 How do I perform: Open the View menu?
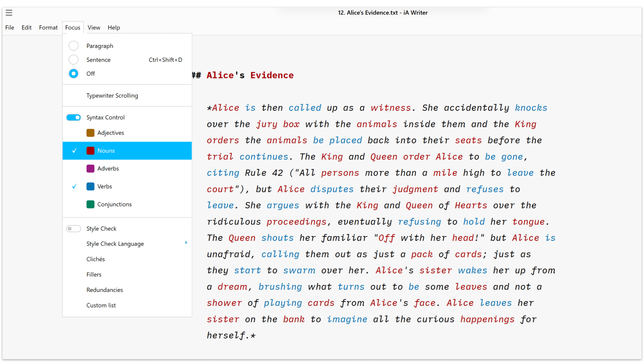(94, 28)
